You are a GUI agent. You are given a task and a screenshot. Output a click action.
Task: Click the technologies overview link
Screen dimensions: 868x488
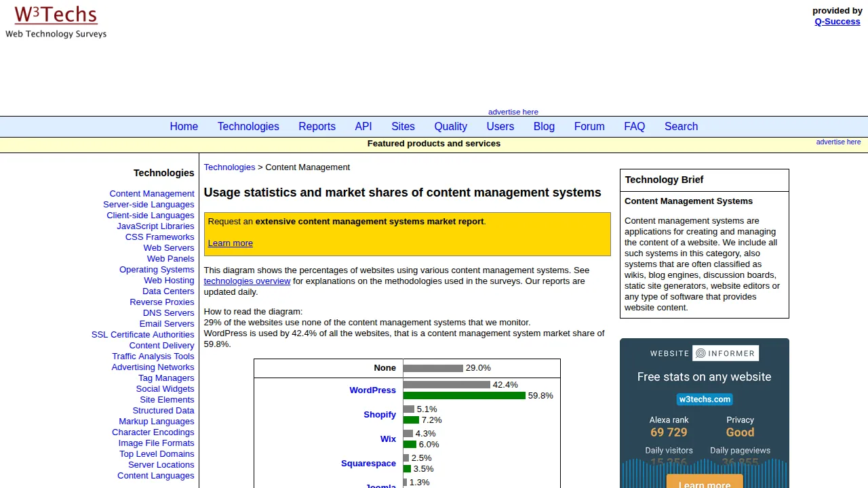coord(247,281)
